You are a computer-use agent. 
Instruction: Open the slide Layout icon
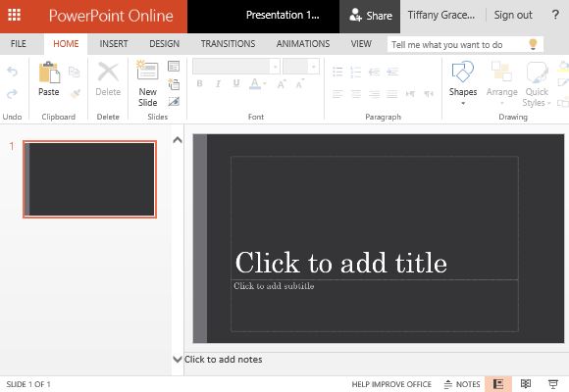[174, 66]
